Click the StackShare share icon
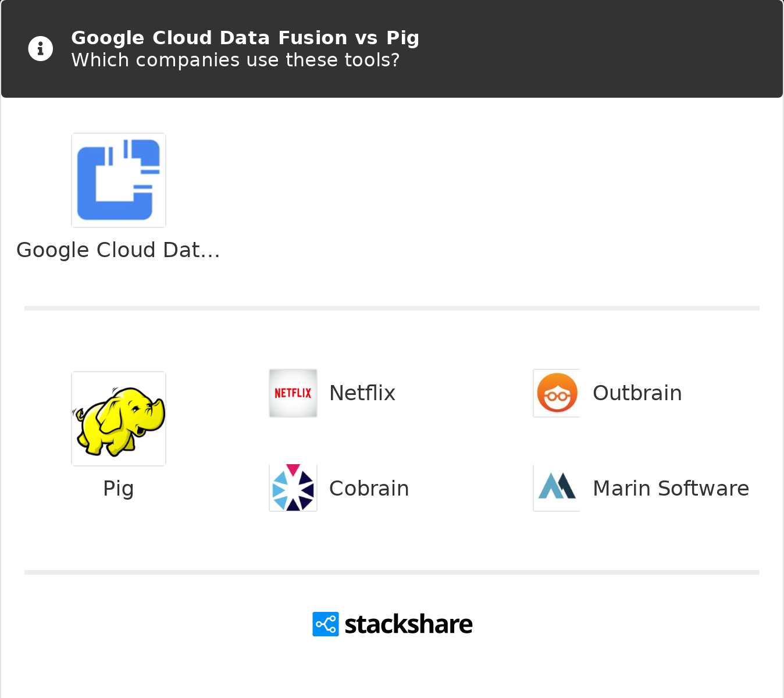Screen dimensions: 784x698 [x=325, y=624]
